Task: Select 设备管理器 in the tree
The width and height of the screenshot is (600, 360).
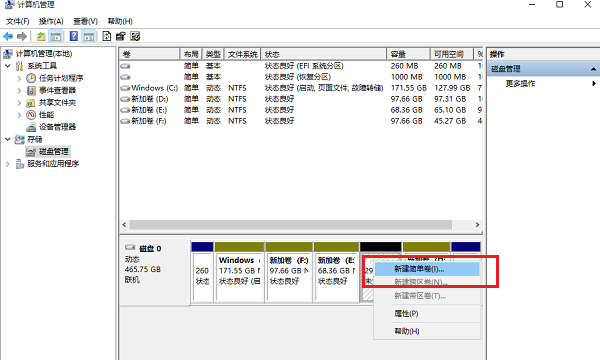Action: [57, 127]
